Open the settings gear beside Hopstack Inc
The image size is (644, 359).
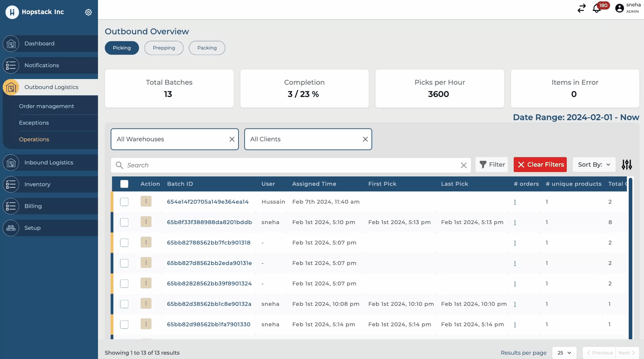coord(88,12)
